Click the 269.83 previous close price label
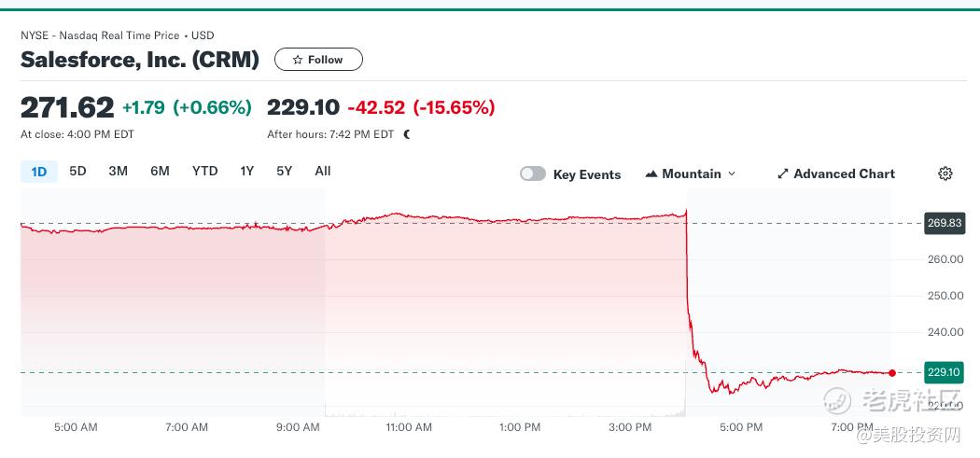The width and height of the screenshot is (980, 458). click(945, 223)
